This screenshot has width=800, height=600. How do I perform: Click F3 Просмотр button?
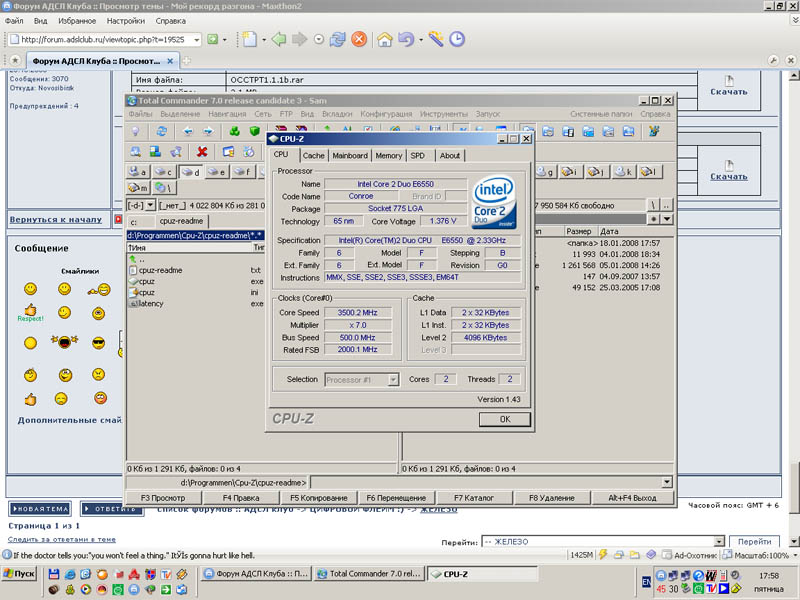[163, 498]
